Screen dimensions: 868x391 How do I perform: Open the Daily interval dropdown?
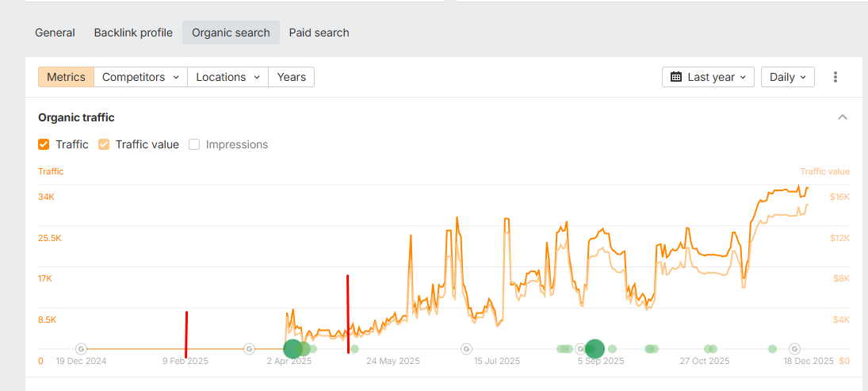(x=787, y=77)
